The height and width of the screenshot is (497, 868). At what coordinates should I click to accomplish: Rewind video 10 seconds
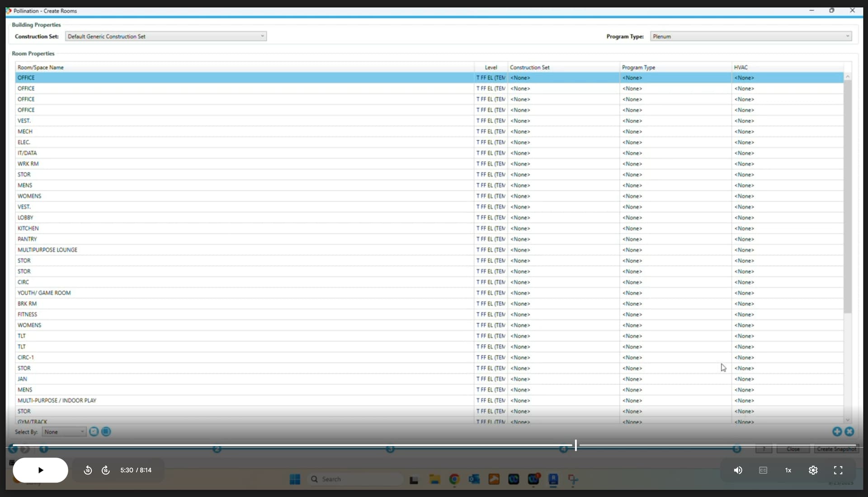pyautogui.click(x=88, y=470)
